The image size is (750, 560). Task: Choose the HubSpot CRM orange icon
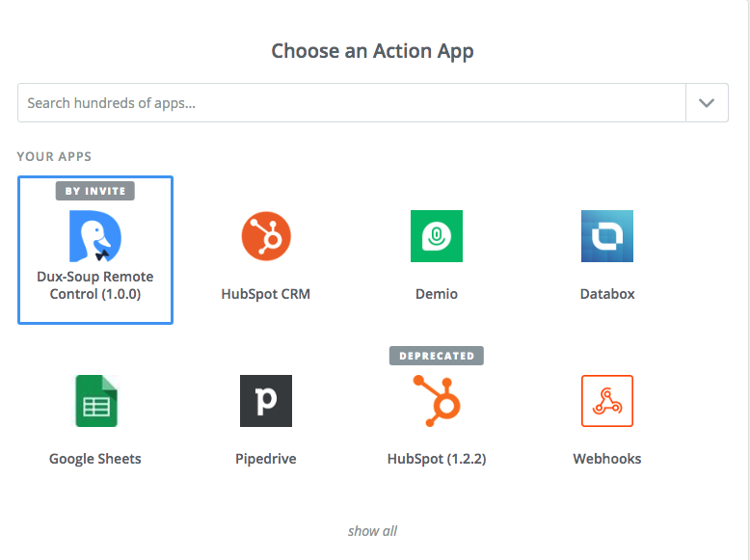pyautogui.click(x=266, y=236)
